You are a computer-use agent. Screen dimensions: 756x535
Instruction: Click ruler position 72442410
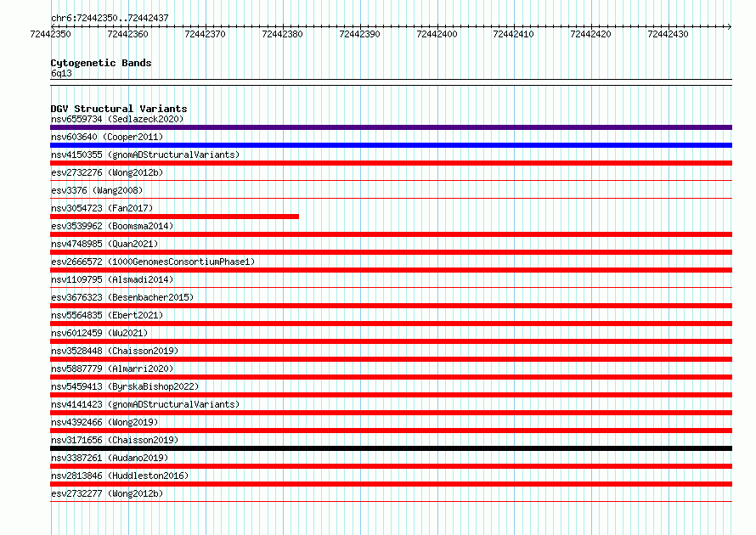[x=513, y=34]
